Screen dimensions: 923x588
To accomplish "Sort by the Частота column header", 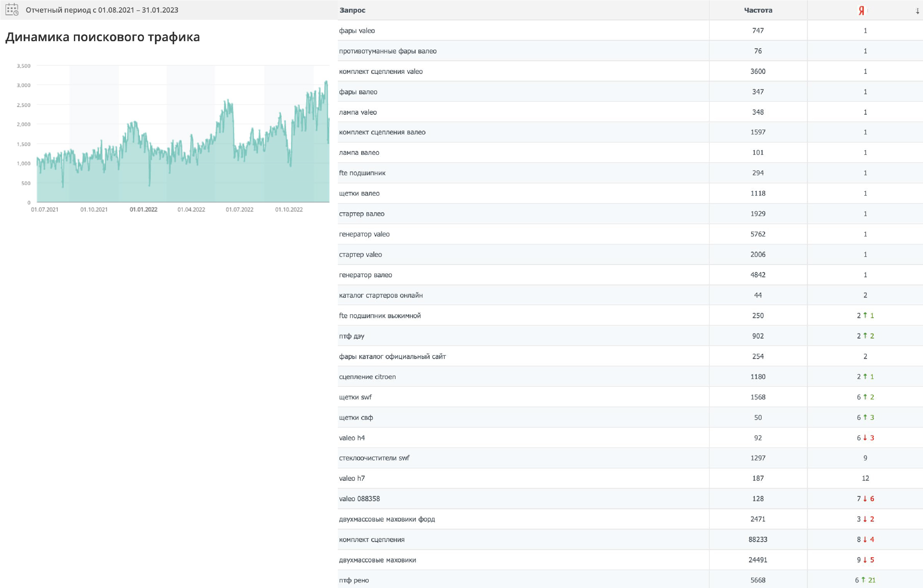I will (x=758, y=10).
